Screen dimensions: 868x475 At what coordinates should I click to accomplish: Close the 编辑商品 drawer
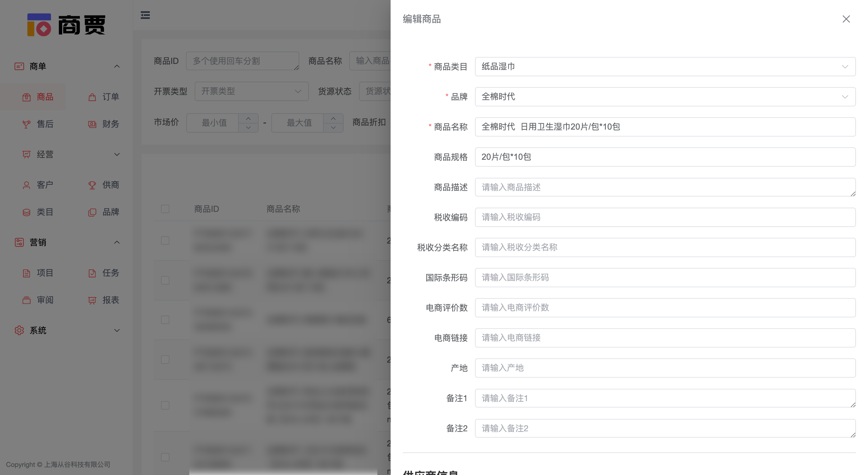[846, 19]
